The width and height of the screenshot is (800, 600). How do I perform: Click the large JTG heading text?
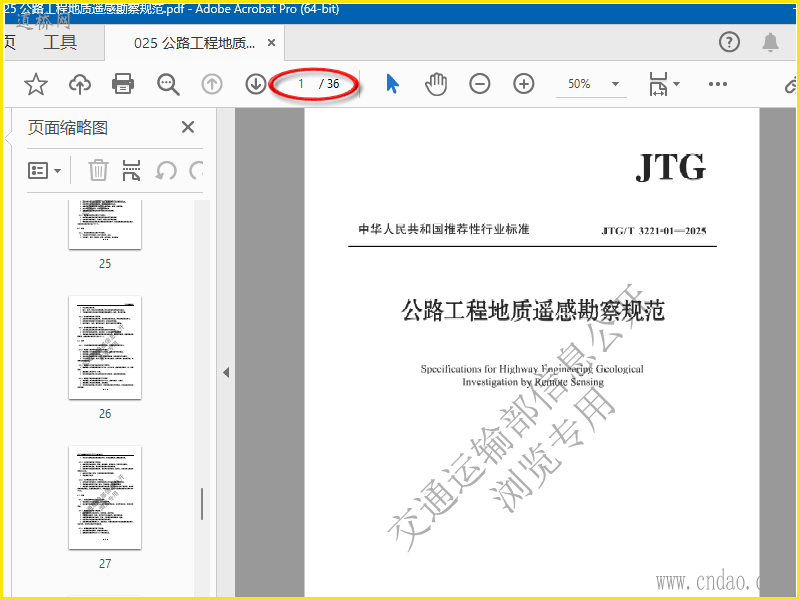point(670,167)
